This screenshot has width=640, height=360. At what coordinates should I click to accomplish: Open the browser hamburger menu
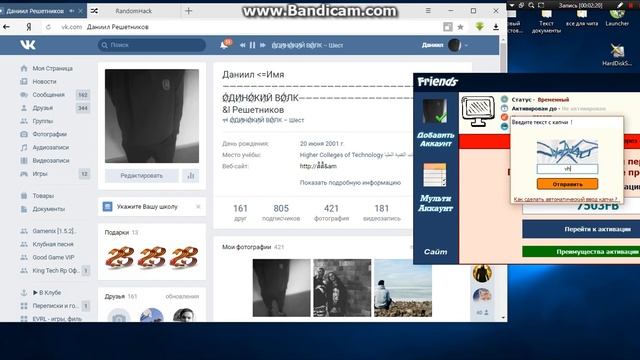click(428, 11)
